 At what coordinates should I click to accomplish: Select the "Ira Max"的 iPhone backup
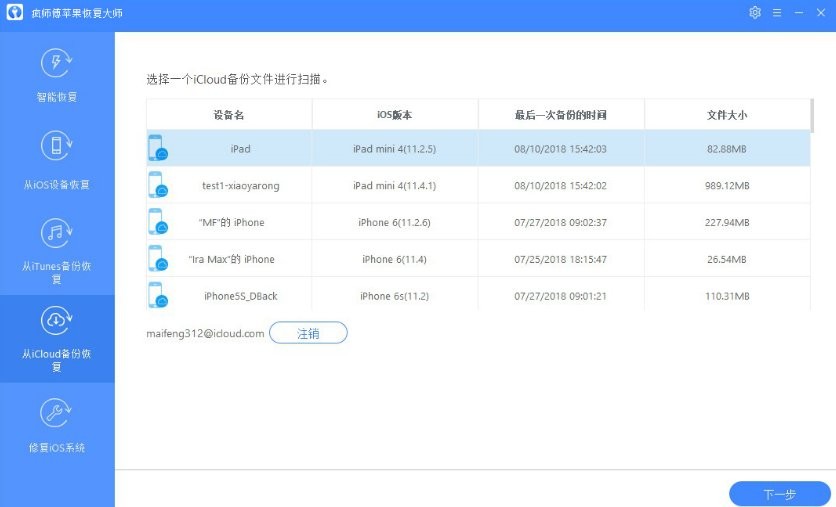[478, 259]
